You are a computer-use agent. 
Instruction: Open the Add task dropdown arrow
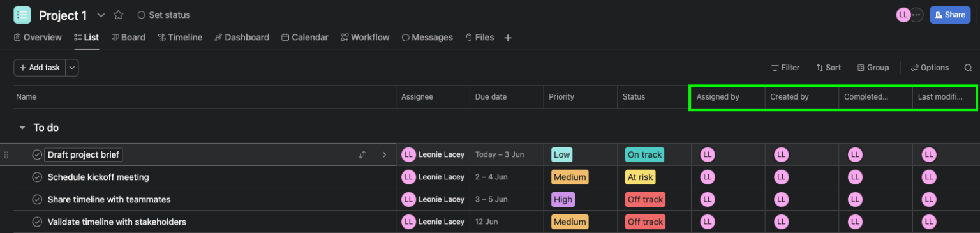pos(71,68)
